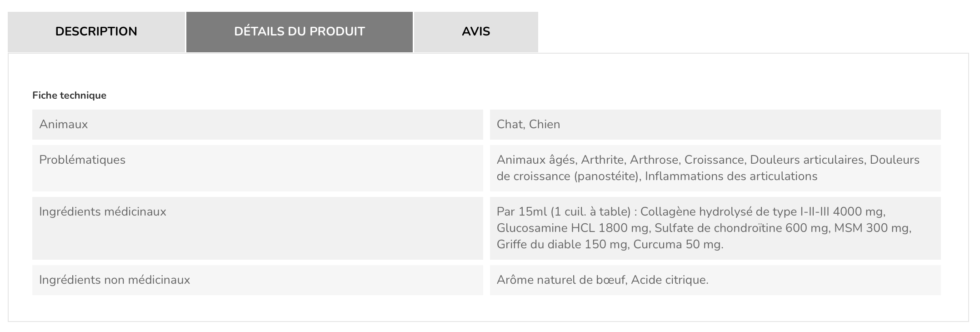
Task: Switch to the Avis tab
Action: click(476, 32)
